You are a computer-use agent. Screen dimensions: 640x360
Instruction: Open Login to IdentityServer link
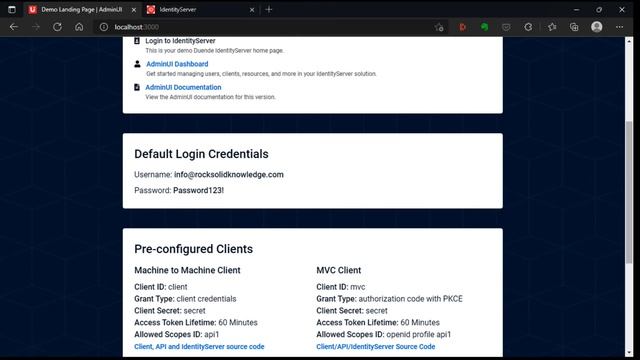180,41
